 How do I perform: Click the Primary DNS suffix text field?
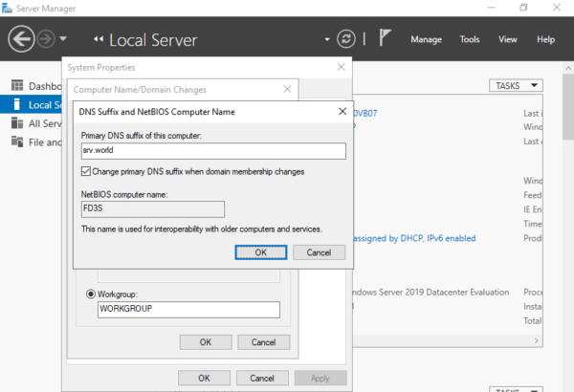pos(213,151)
